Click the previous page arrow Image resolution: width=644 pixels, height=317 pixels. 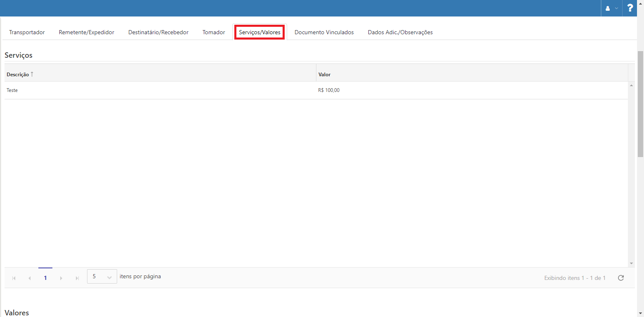coord(29,278)
